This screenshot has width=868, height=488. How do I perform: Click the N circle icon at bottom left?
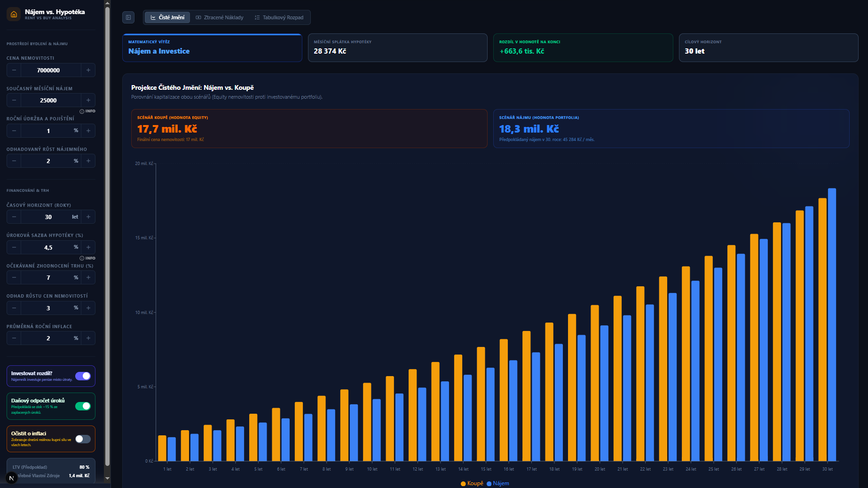(x=13, y=477)
